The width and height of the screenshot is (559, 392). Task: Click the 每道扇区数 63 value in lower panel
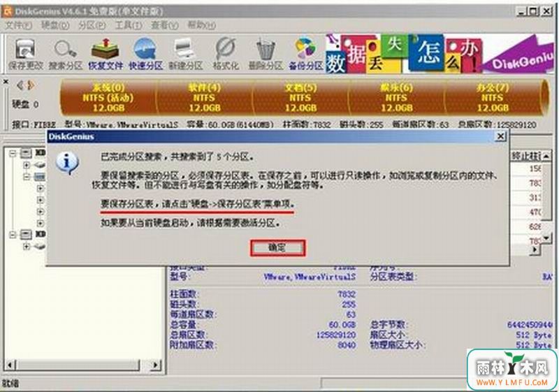pos(351,314)
